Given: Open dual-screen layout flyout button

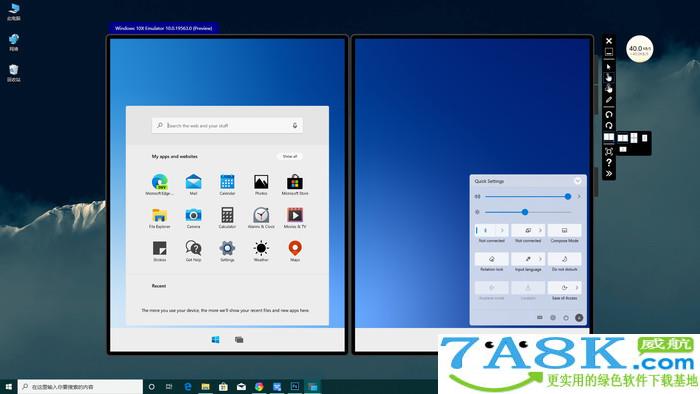Looking at the screenshot, I should point(608,137).
